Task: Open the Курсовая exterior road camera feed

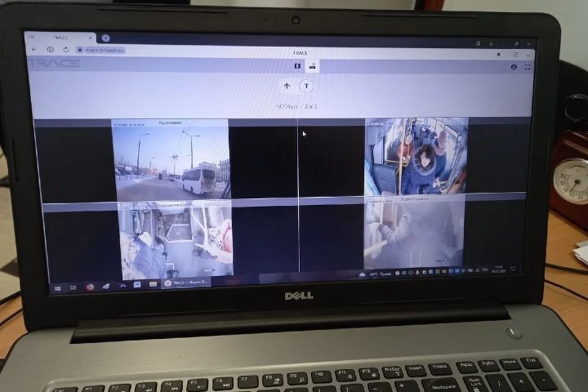Action: 171,160
